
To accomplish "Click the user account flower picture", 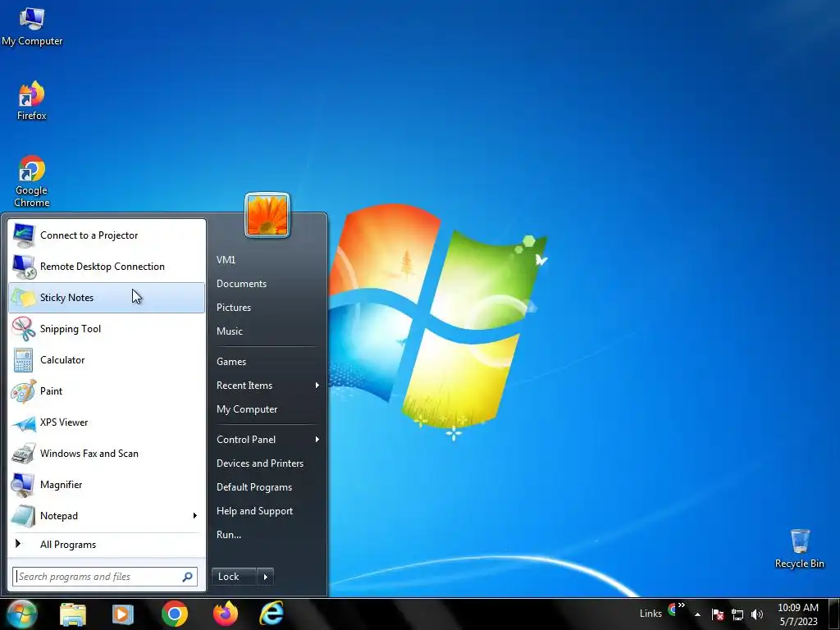I will [x=267, y=215].
